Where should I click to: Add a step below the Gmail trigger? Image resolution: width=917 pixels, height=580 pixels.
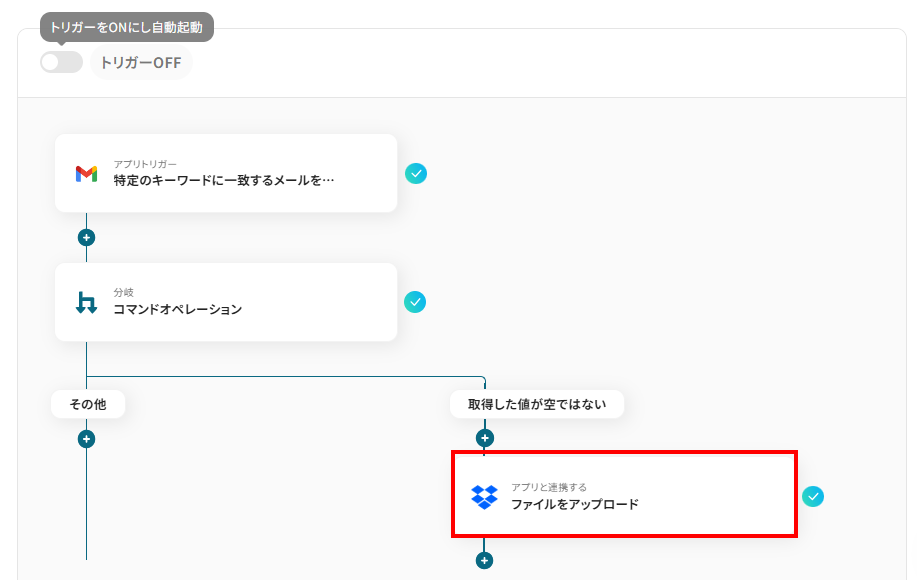87,237
